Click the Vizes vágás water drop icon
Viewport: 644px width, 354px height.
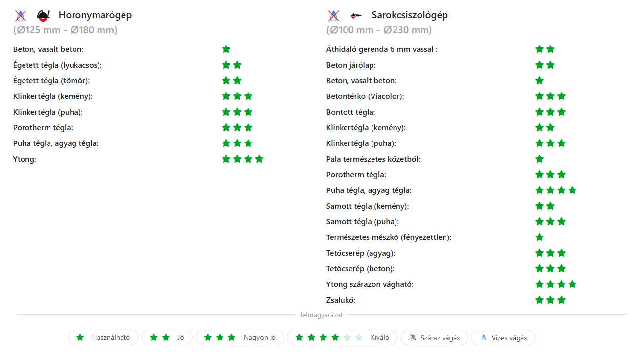[x=484, y=338]
